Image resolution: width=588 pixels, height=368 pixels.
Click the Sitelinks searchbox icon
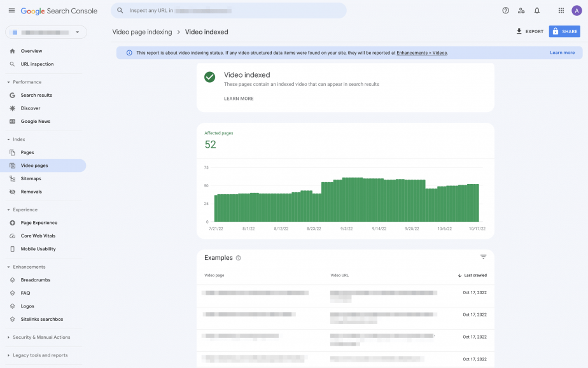pyautogui.click(x=12, y=319)
